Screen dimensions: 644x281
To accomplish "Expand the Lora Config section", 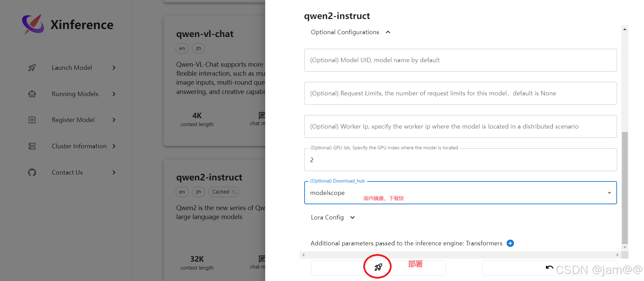I will click(352, 217).
